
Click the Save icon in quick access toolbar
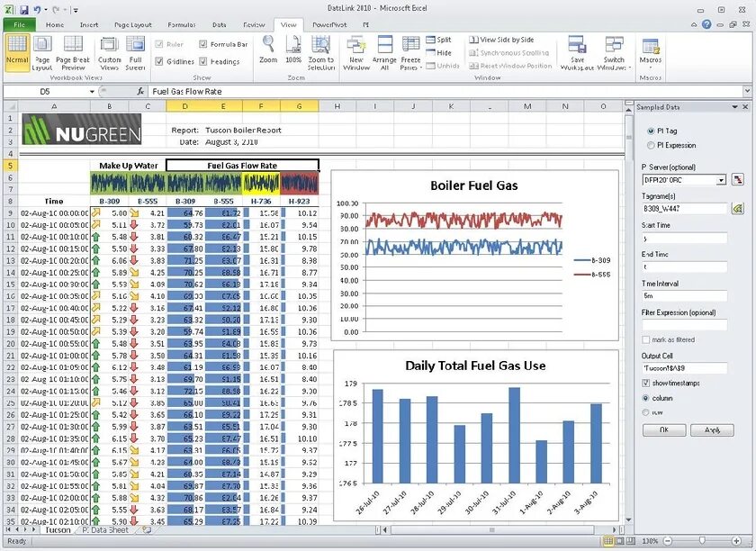24,9
